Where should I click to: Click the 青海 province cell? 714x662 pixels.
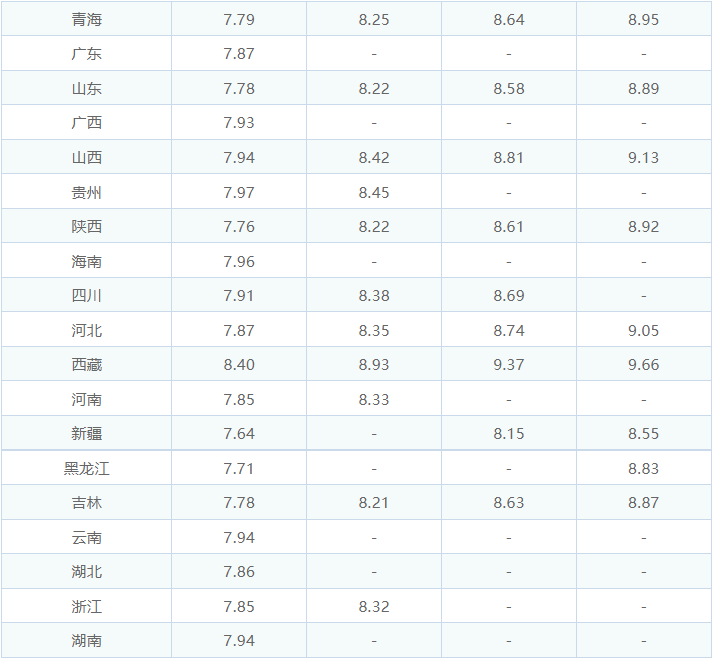[87, 20]
